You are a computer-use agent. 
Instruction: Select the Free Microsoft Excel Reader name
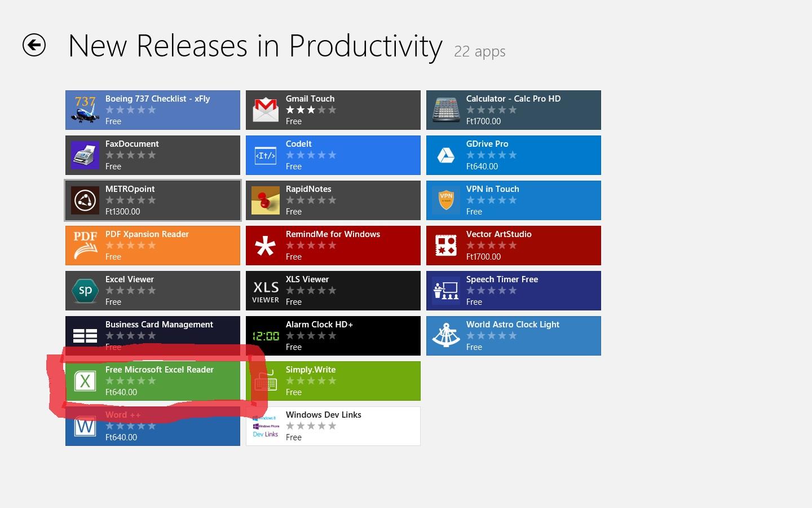click(160, 370)
